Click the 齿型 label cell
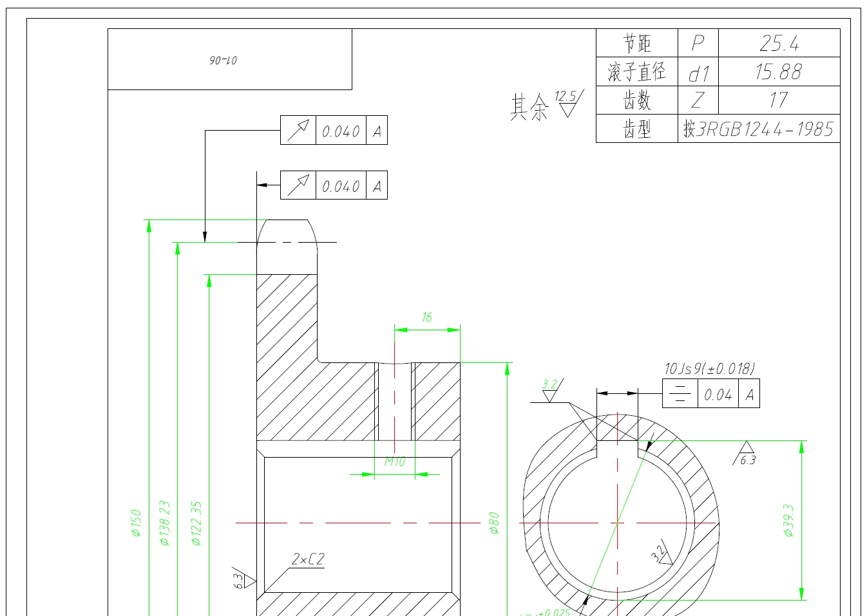Viewport: 867px width, 616px height. (x=637, y=129)
